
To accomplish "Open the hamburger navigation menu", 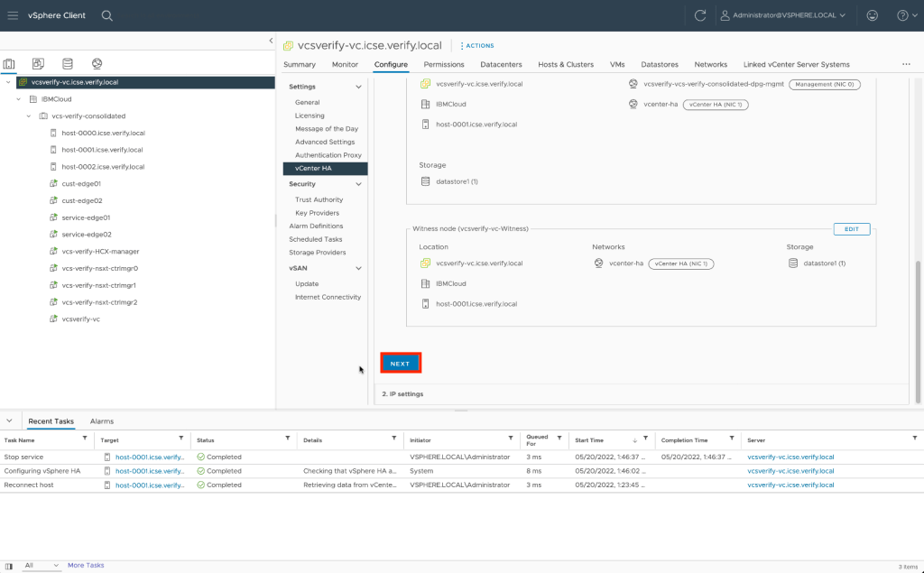I will tap(13, 15).
